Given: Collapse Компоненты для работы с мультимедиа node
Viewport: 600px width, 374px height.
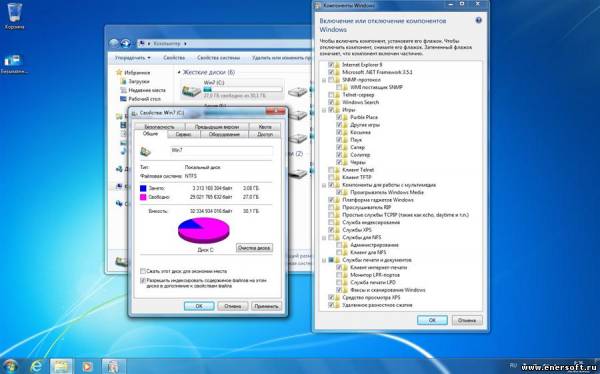Looking at the screenshot, I should [324, 185].
